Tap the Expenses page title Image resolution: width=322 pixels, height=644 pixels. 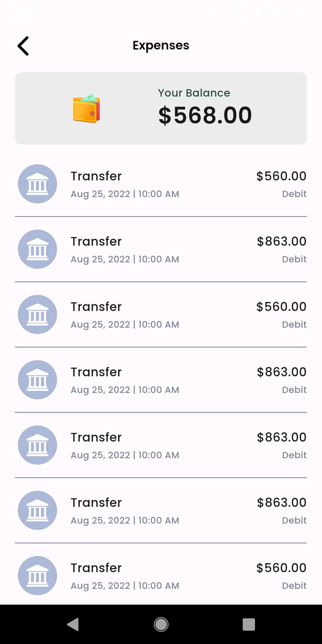pos(161,46)
